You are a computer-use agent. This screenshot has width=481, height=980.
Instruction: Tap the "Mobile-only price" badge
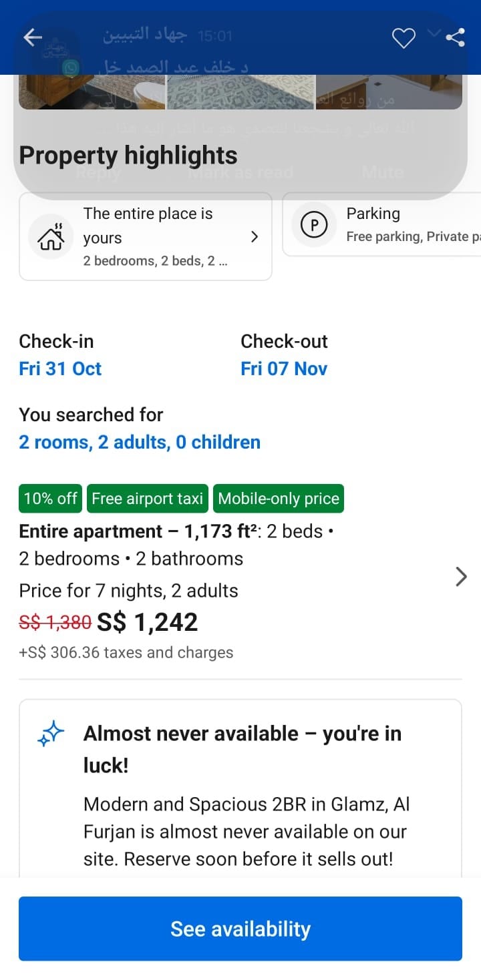point(279,499)
